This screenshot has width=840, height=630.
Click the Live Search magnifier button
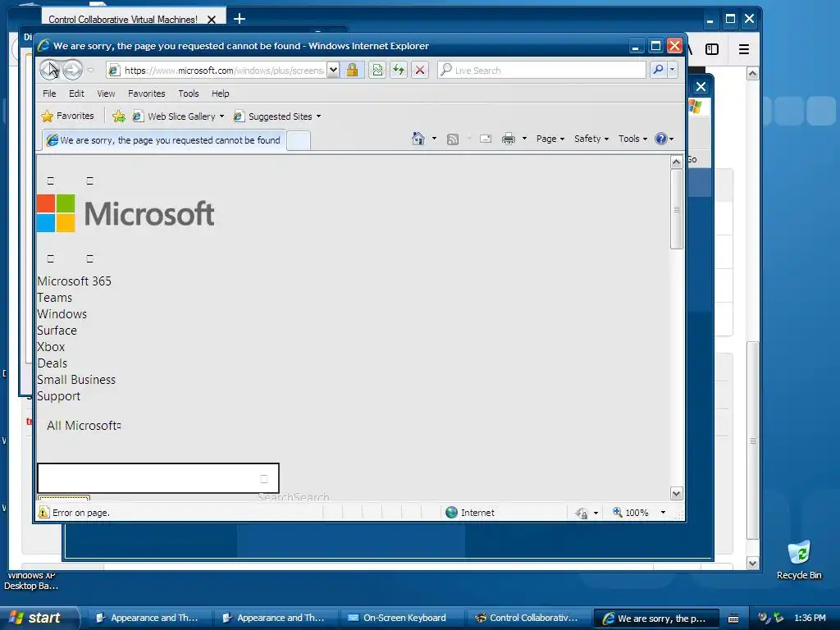click(x=658, y=70)
